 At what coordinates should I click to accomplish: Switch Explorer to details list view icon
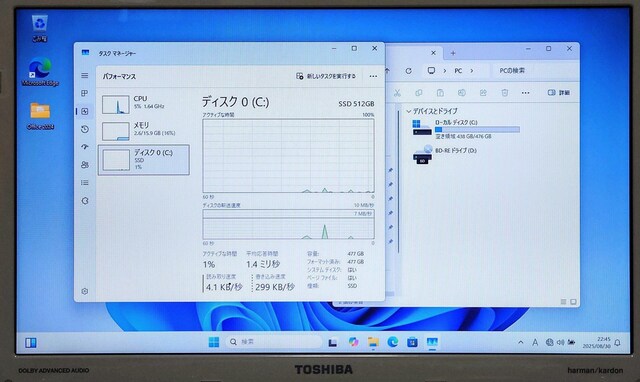click(x=563, y=302)
